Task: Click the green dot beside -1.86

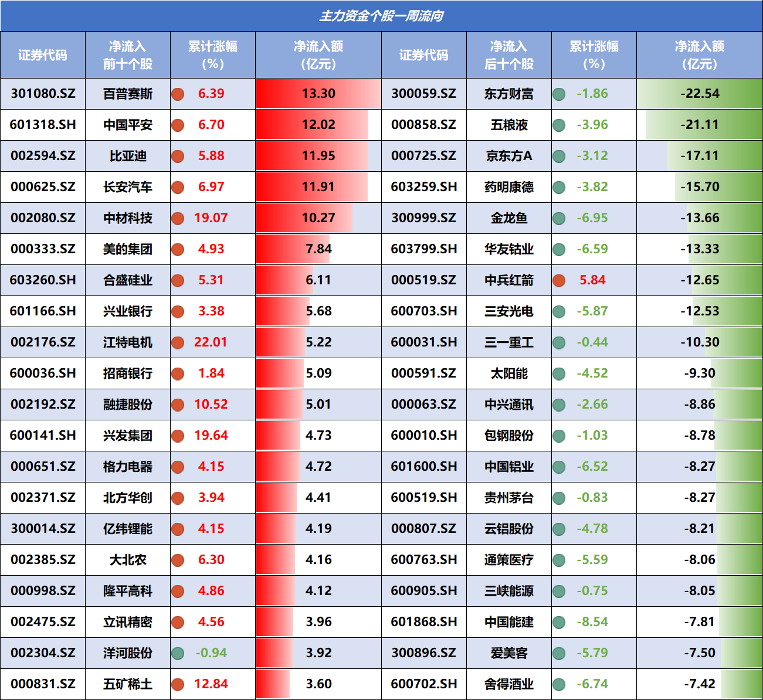Action: click(559, 94)
